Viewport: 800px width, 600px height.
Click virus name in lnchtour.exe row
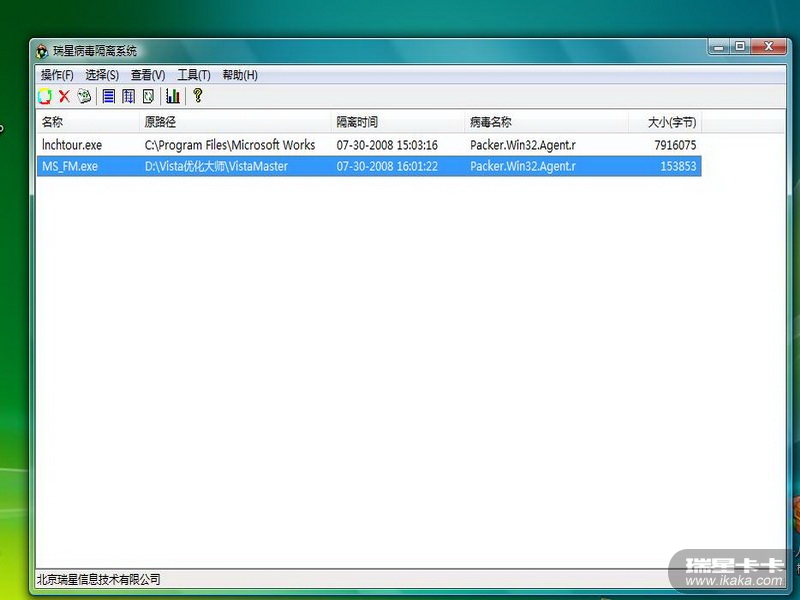tap(523, 145)
